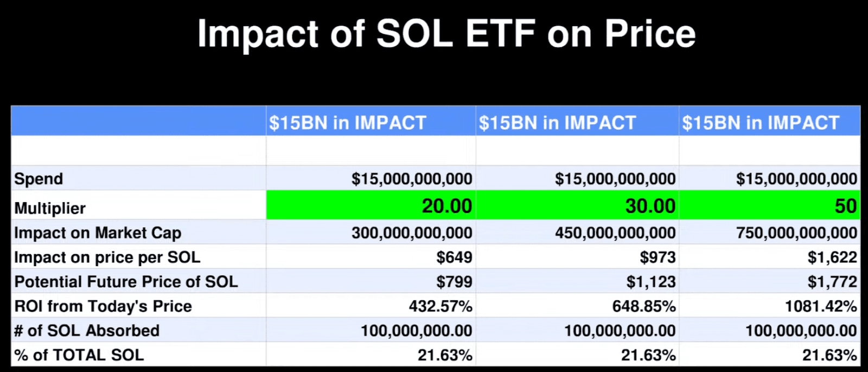This screenshot has height=372, width=868.
Task: Select the 432.57% ROI cell
Action: pos(441,306)
